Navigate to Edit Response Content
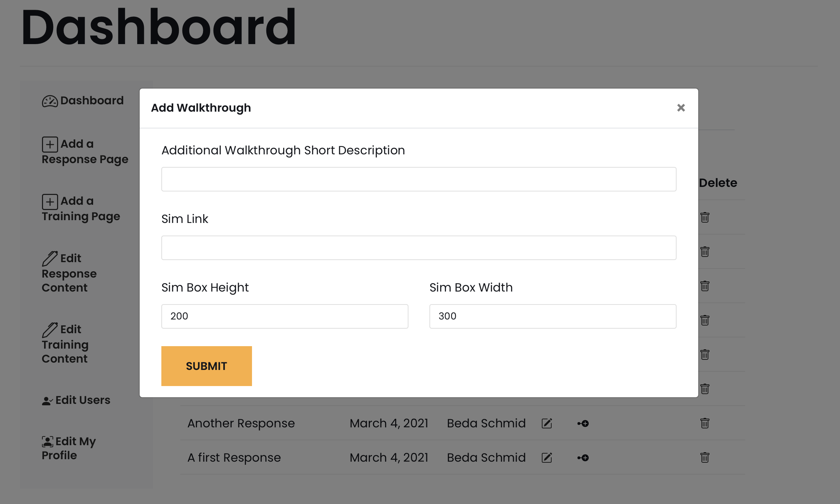Screen dimensions: 840x504 tap(69, 273)
